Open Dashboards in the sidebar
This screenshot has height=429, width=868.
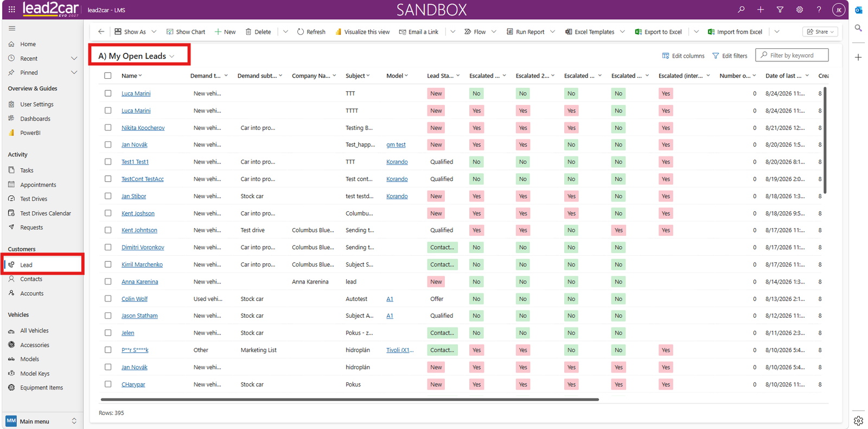coord(35,118)
